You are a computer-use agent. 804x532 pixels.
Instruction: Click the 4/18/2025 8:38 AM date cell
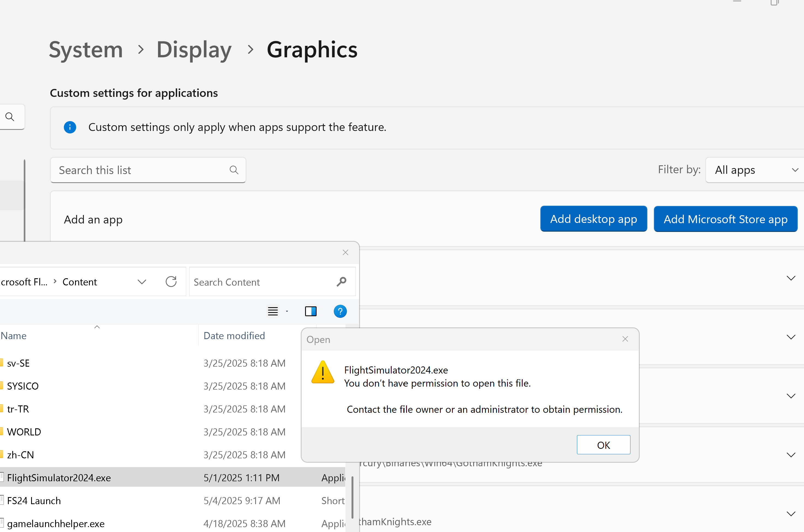(244, 524)
